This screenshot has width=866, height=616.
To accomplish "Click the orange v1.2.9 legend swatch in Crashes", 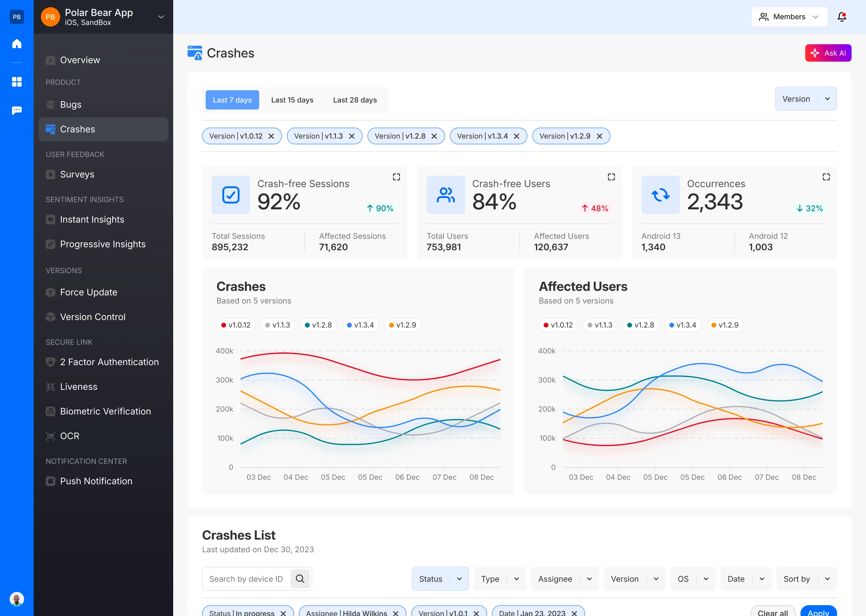I will (x=391, y=325).
